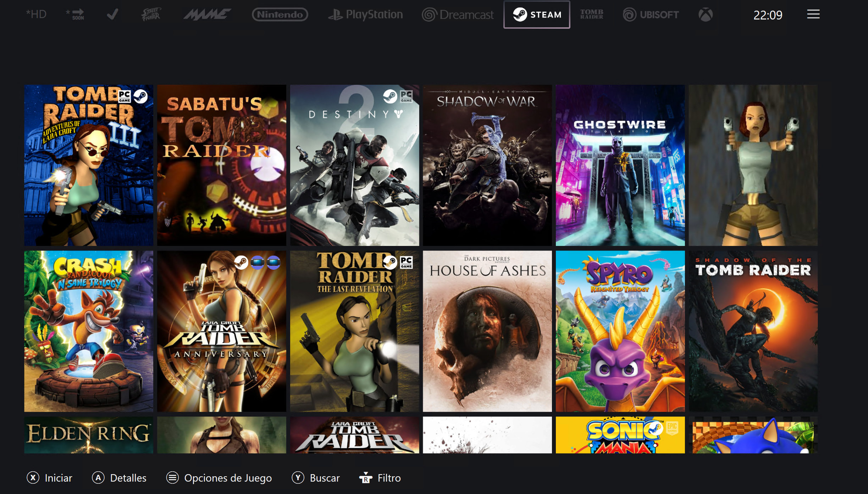
Task: Click the R stick icon beside Filtro
Action: pos(366,478)
